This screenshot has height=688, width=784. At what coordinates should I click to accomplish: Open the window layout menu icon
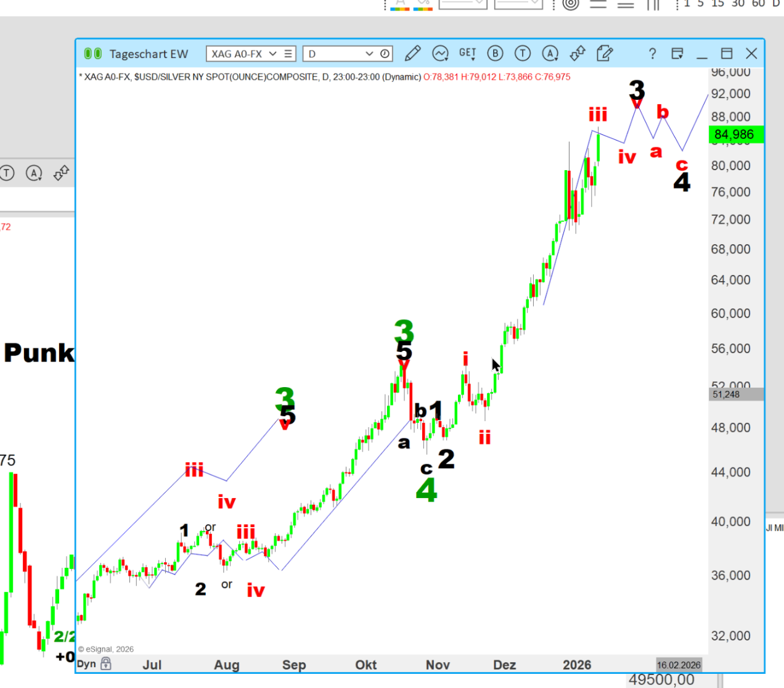coord(677,54)
